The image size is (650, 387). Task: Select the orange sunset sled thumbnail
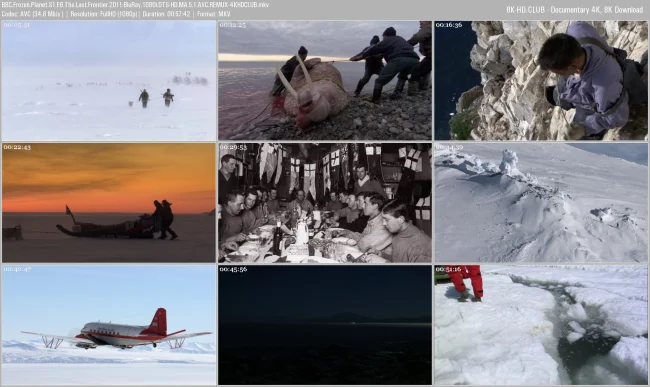click(x=109, y=203)
